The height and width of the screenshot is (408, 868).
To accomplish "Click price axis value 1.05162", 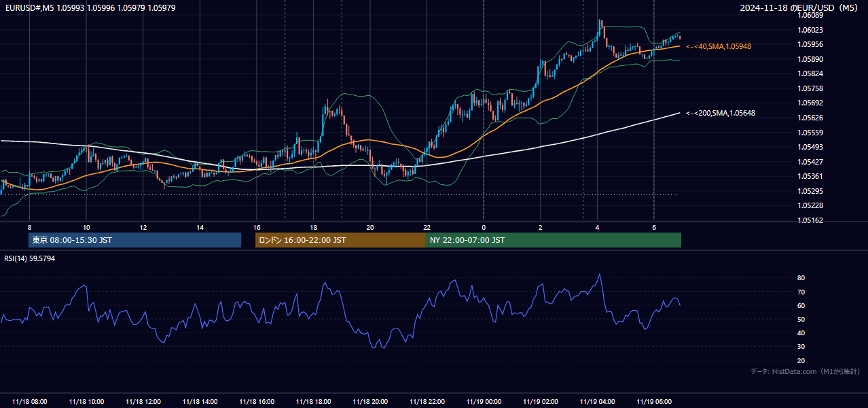I will (810, 220).
